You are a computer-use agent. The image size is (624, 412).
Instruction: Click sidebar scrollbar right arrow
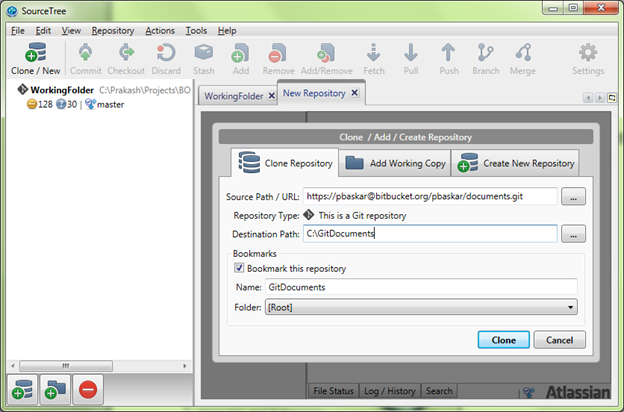tap(184, 365)
